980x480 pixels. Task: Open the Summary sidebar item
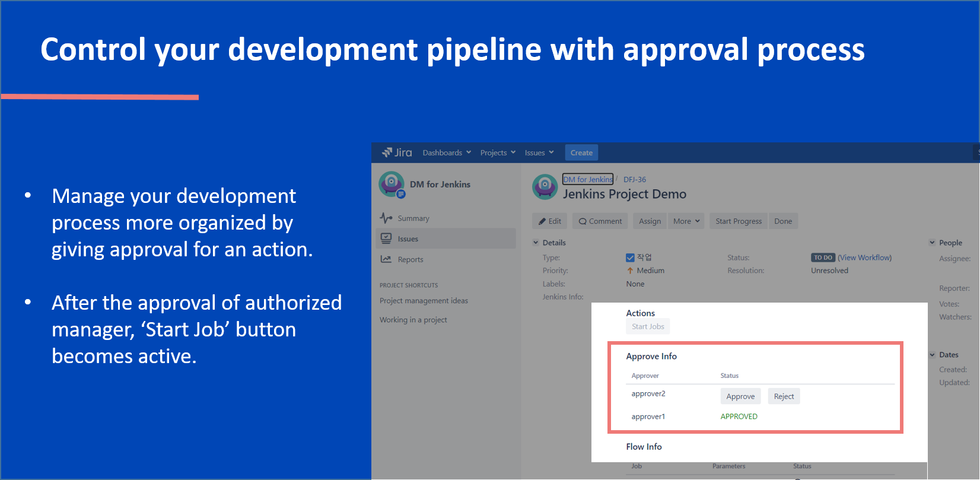[447, 218]
